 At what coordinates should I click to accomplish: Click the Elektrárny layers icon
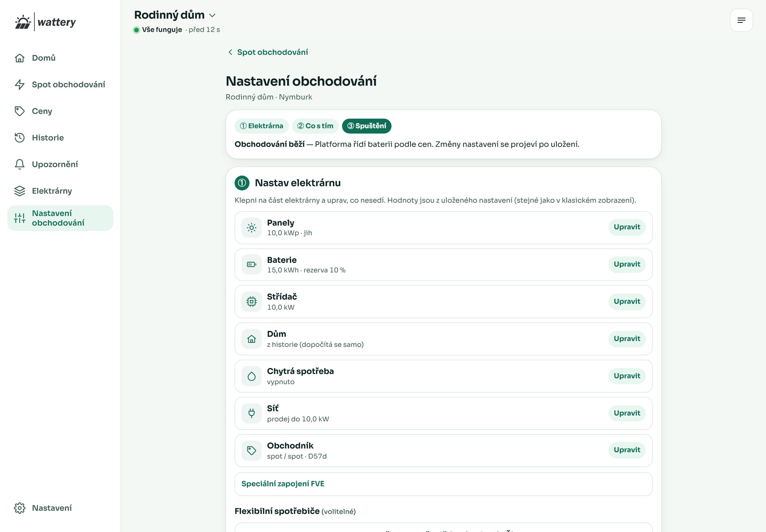coord(20,191)
